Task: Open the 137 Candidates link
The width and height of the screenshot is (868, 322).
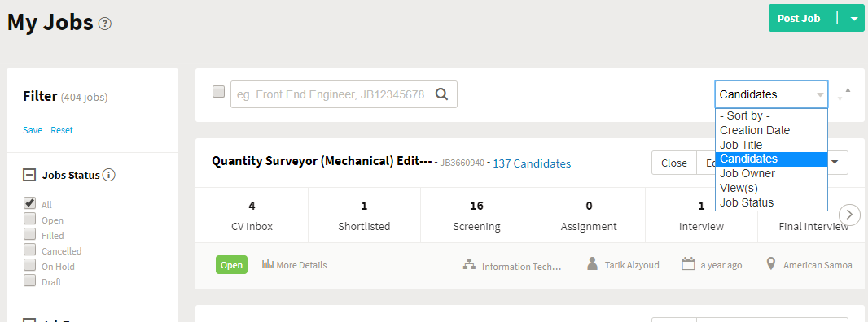Action: [532, 163]
